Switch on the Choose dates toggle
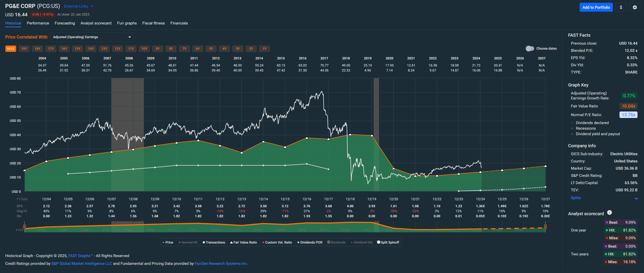Screen dimensions: 644x273 [x=530, y=48]
